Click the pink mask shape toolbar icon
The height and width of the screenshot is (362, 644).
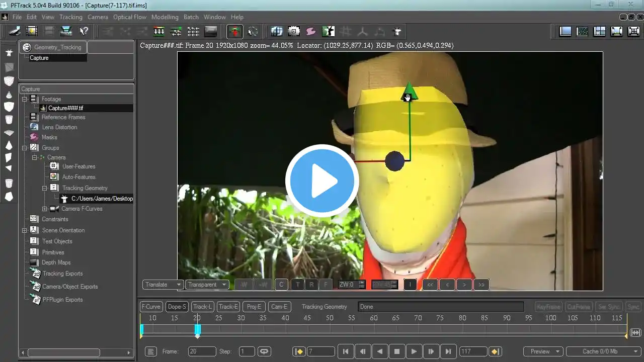coord(311,31)
